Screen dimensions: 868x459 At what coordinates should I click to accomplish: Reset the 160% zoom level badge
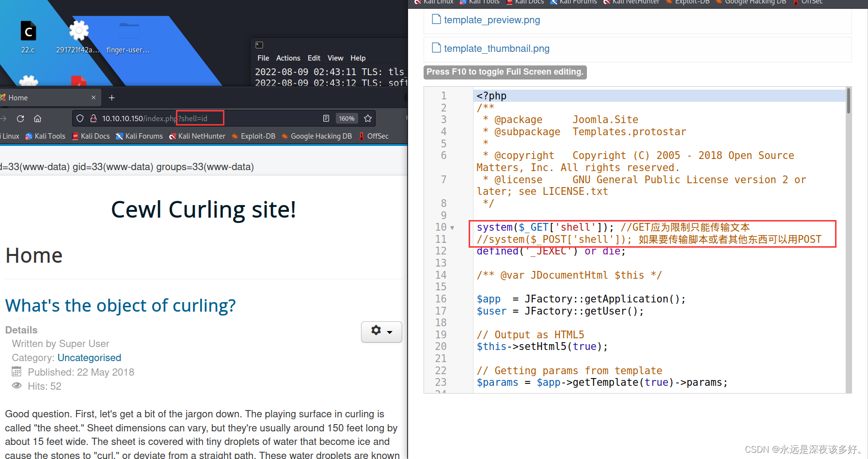click(x=347, y=118)
